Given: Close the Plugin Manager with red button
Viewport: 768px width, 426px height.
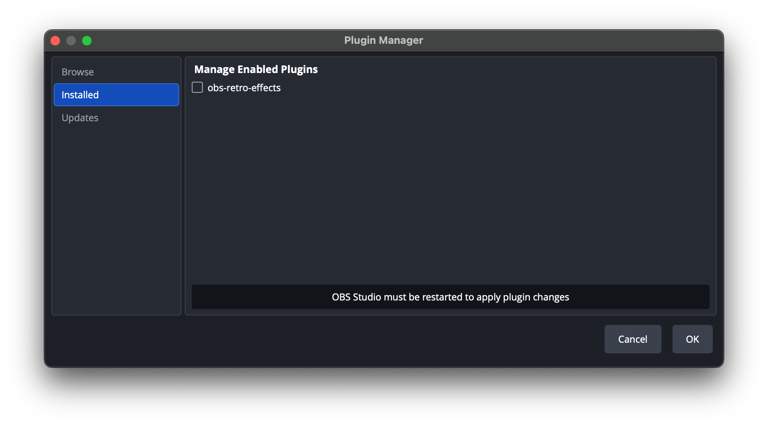Looking at the screenshot, I should 55,41.
